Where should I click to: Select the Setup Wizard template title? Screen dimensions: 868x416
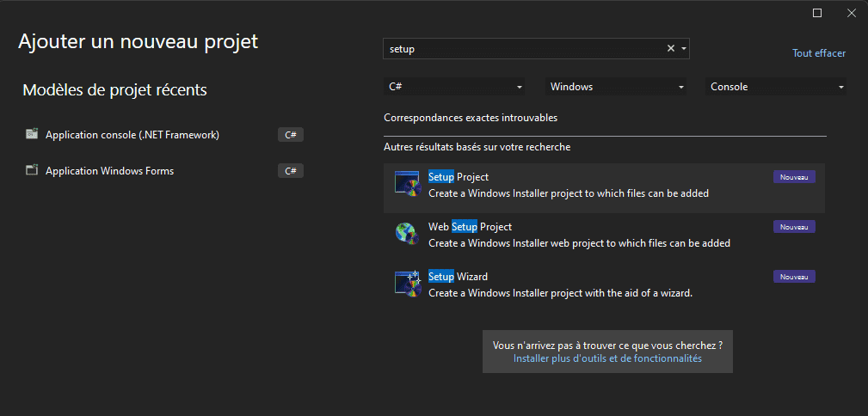[x=458, y=277]
